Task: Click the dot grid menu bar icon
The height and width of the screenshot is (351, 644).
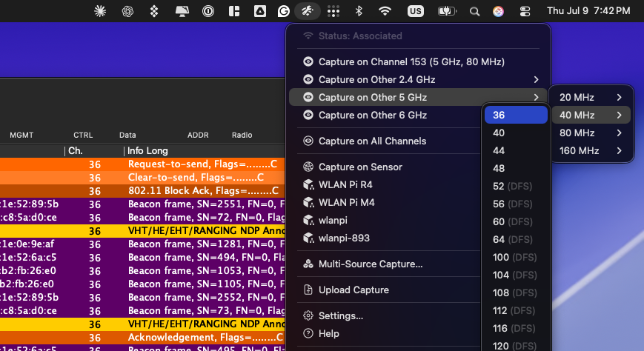Action: pos(333,12)
